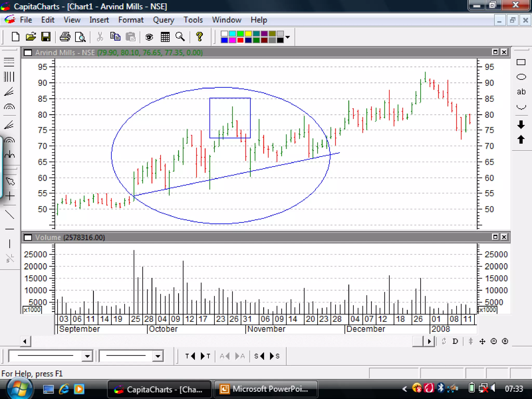This screenshot has width=532, height=399.
Task: Click the Open folder toolbar icon
Action: point(31,37)
